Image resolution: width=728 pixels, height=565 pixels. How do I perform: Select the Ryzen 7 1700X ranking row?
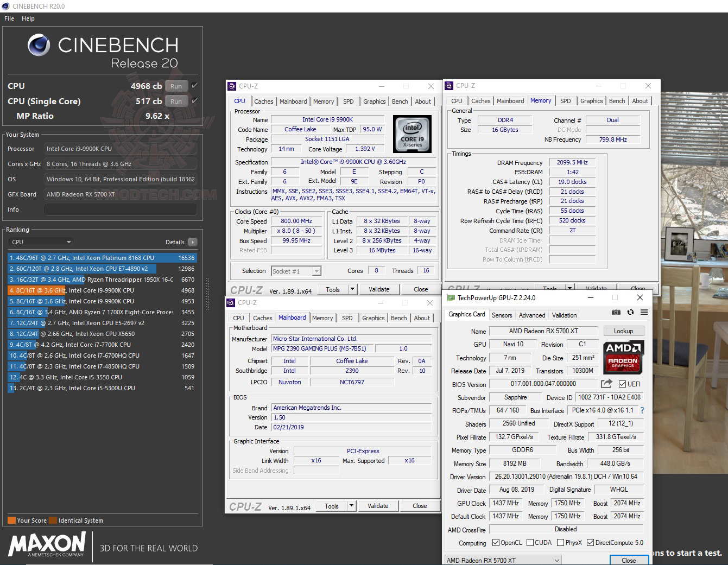coord(102,312)
